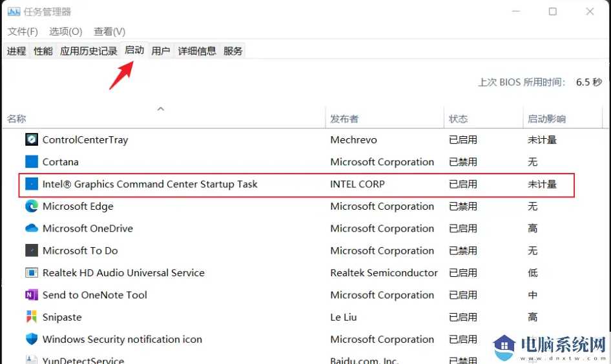Viewport: 611px width, 364px height.
Task: Click the Task Manager title bar icon
Action: (x=14, y=12)
